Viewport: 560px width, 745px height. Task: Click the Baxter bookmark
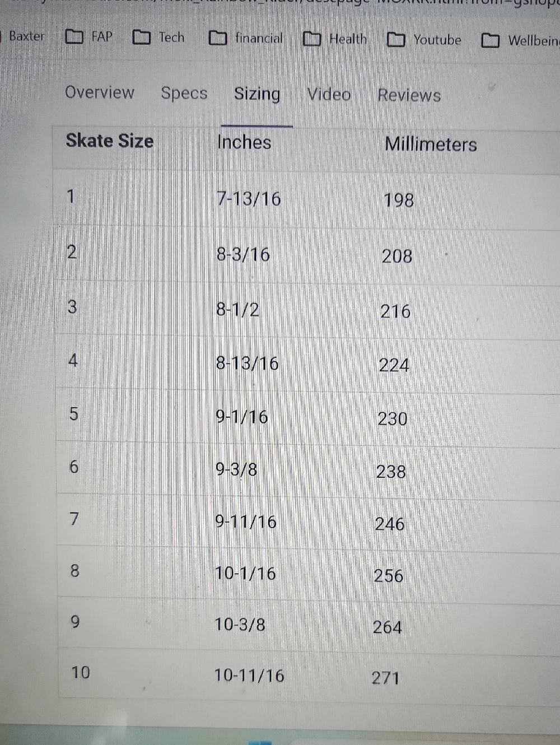(25, 36)
